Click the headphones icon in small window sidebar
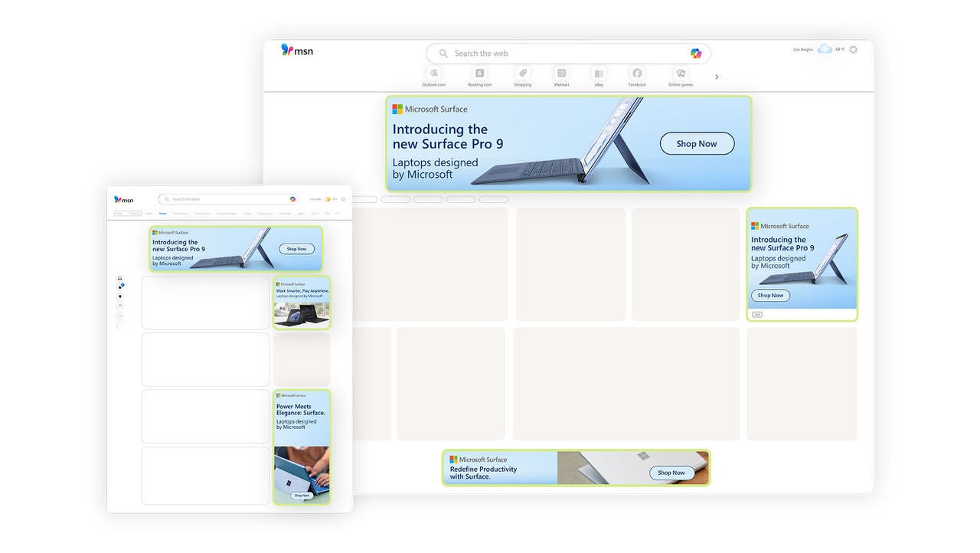980x553 pixels. 119,278
